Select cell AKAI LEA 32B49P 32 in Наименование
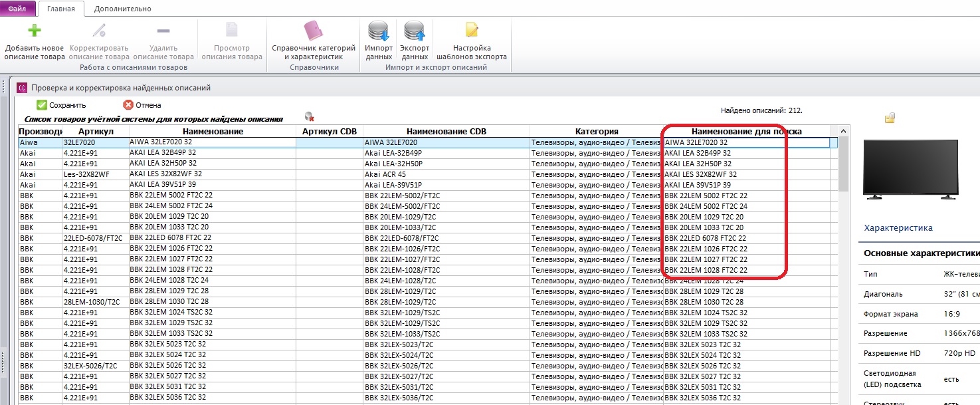The height and width of the screenshot is (405, 980). pyautogui.click(x=213, y=153)
